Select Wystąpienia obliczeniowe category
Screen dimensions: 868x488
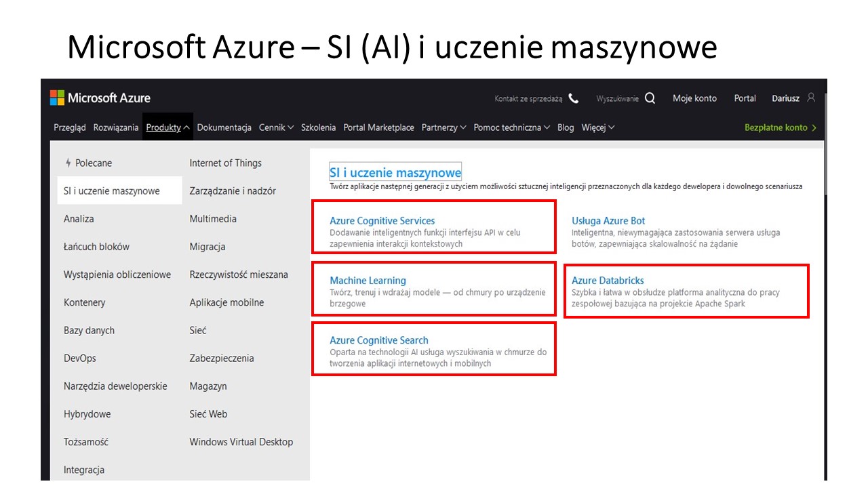tap(117, 274)
